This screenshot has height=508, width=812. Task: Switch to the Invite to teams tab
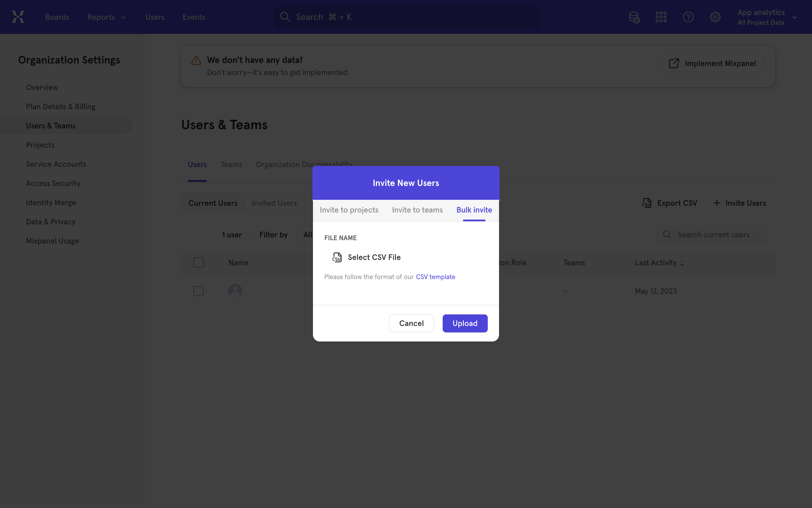click(417, 210)
